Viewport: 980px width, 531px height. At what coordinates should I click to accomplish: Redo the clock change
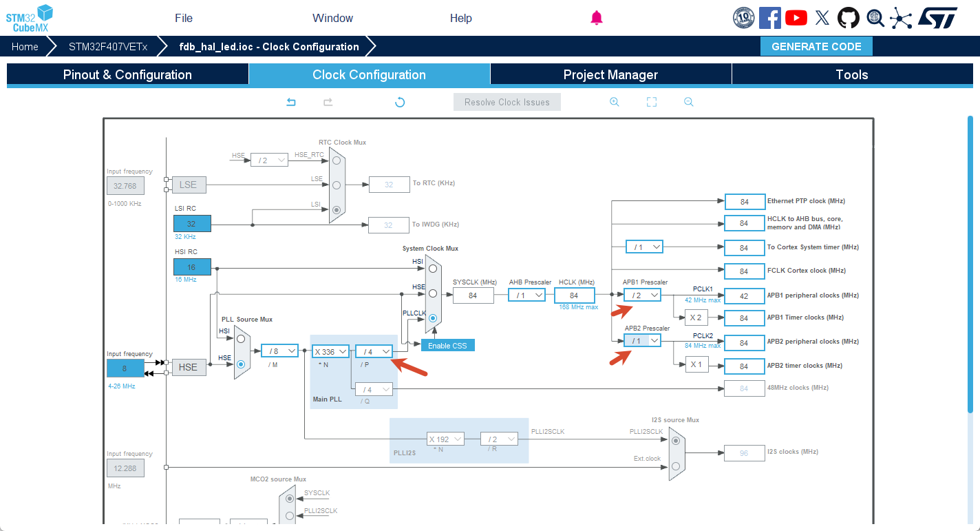point(328,102)
